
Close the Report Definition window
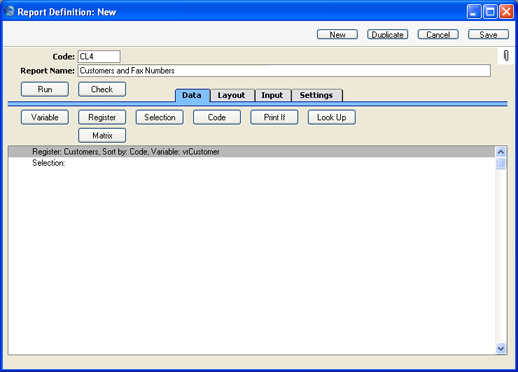pyautogui.click(x=506, y=12)
